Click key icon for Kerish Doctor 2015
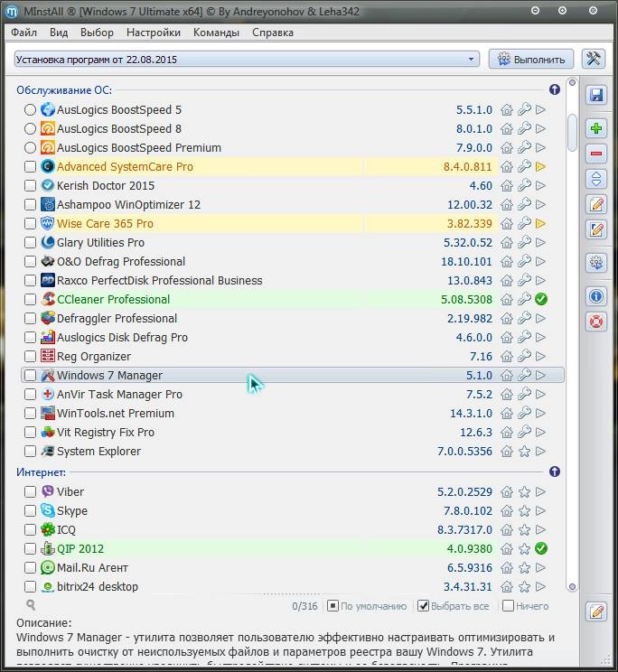Image resolution: width=618 pixels, height=672 pixels. point(524,185)
